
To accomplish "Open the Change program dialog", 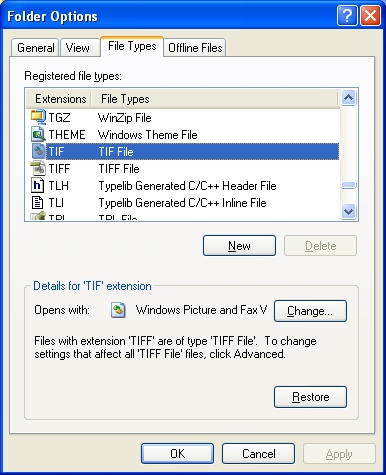I will pyautogui.click(x=310, y=311).
